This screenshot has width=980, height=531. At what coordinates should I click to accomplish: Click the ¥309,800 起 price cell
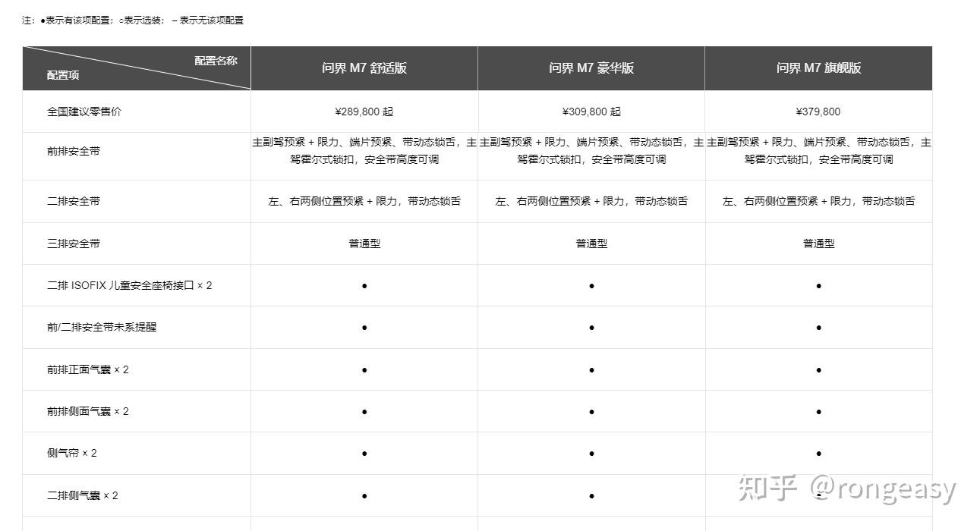(591, 112)
